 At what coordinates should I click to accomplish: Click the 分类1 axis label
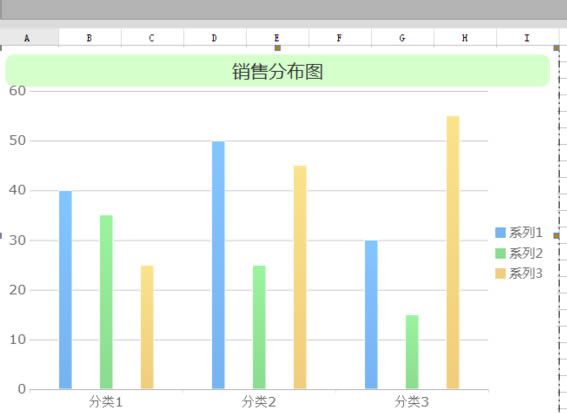[x=106, y=402]
